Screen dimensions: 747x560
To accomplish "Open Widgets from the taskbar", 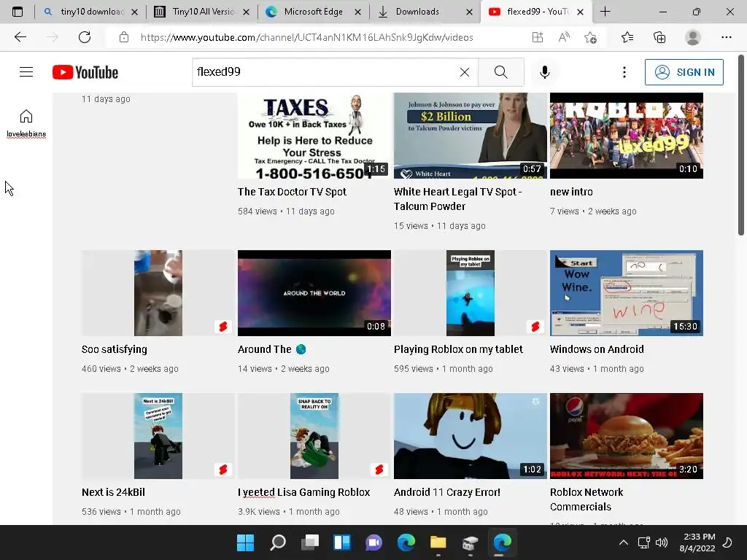I will (342, 542).
